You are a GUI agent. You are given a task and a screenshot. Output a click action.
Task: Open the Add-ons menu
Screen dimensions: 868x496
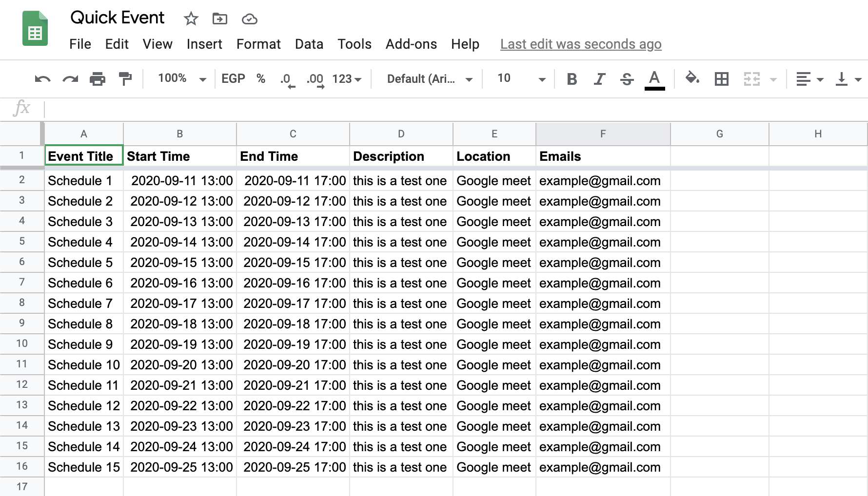(411, 44)
